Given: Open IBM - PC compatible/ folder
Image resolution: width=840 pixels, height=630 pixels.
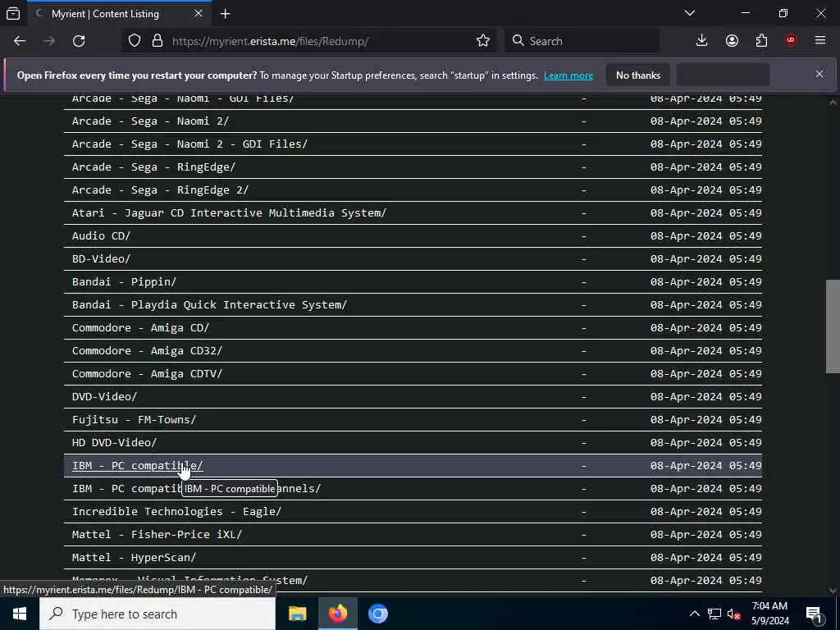Looking at the screenshot, I should coord(138,466).
